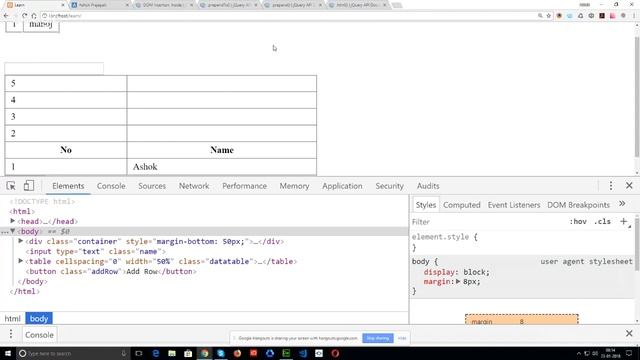Open the Performance tab
The width and height of the screenshot is (640, 360).
(x=244, y=186)
